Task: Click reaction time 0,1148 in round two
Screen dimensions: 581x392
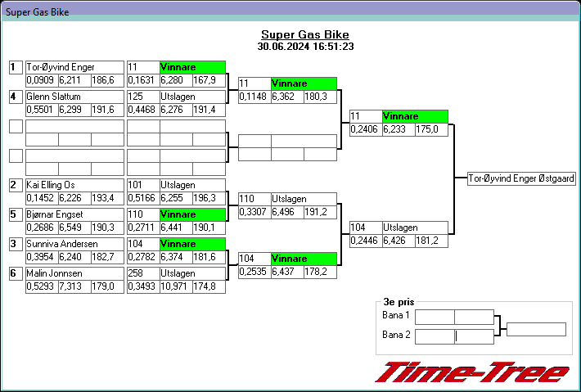Action: 254,97
